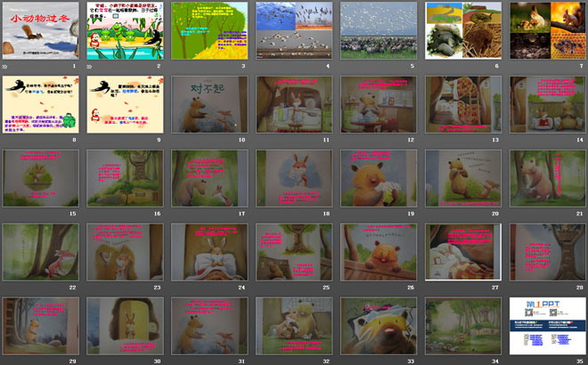This screenshot has width=588, height=365.
Task: Click the animation star icon under slide 2
Action: (91, 67)
